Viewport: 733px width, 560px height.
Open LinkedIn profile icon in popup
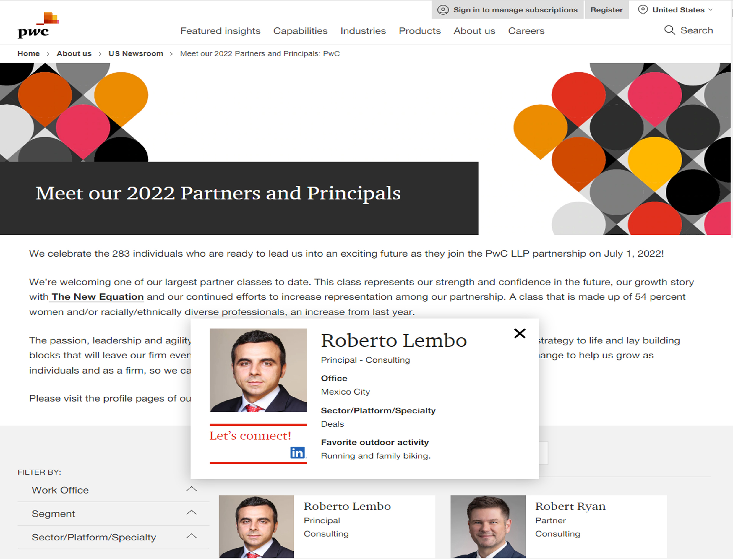pyautogui.click(x=298, y=452)
